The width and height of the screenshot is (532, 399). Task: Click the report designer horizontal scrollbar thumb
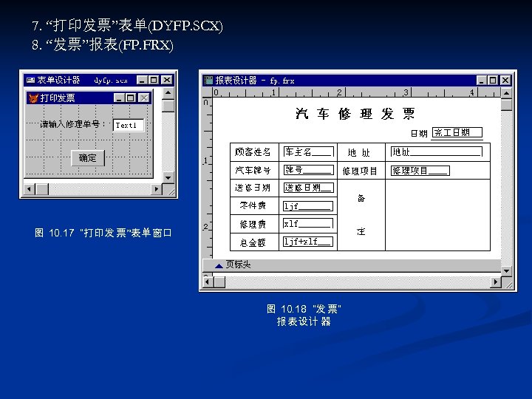[219, 282]
